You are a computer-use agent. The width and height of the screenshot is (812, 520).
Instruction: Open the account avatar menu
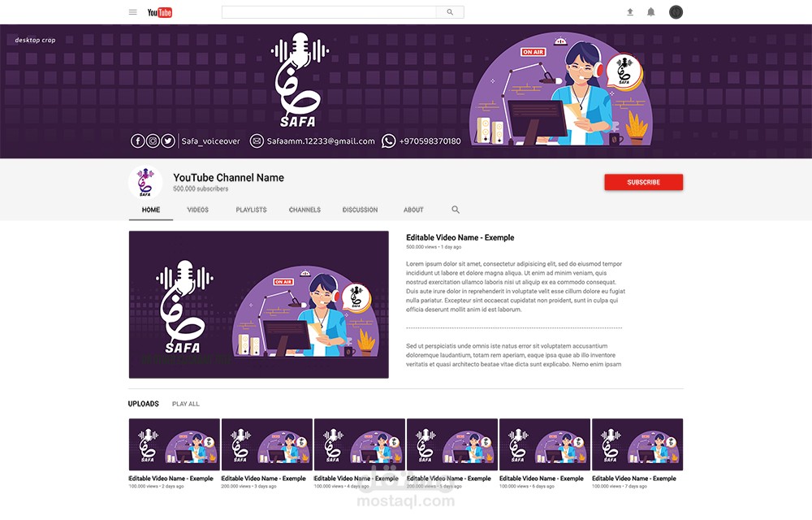pos(676,12)
